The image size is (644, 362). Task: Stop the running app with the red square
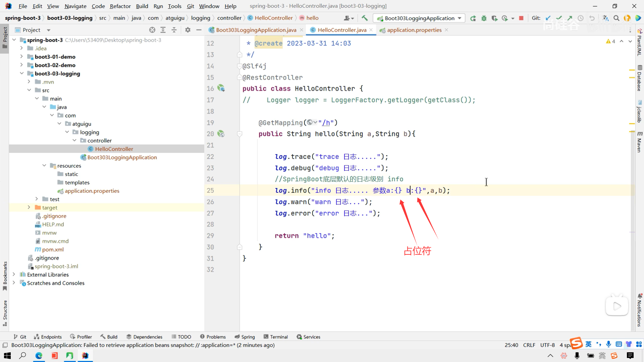[x=521, y=18]
